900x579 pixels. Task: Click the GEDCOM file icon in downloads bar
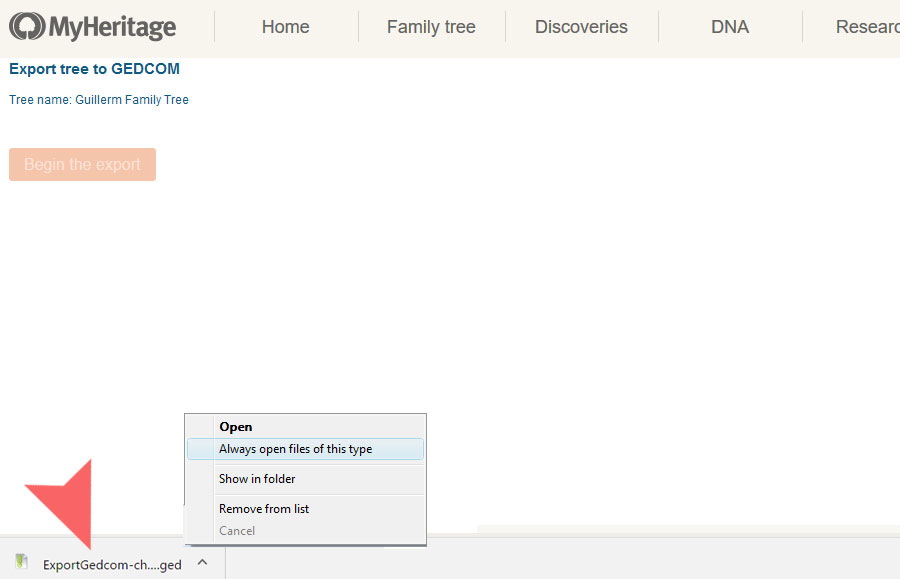click(21, 561)
